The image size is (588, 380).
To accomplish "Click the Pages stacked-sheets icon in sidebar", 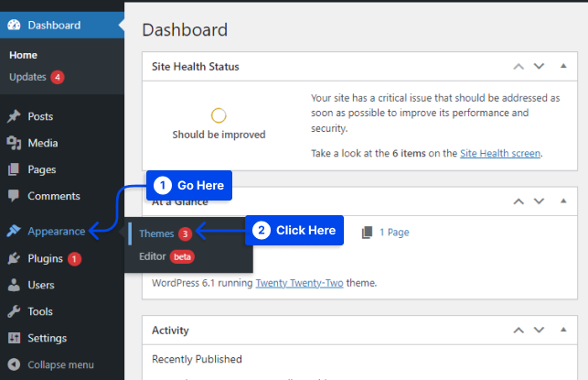I will tap(14, 169).
